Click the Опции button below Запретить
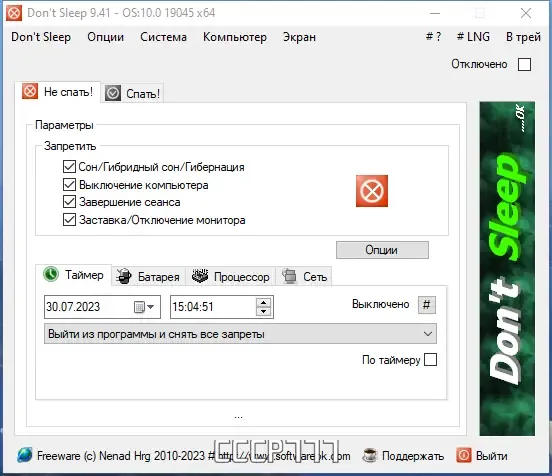The width and height of the screenshot is (552, 476). point(382,250)
